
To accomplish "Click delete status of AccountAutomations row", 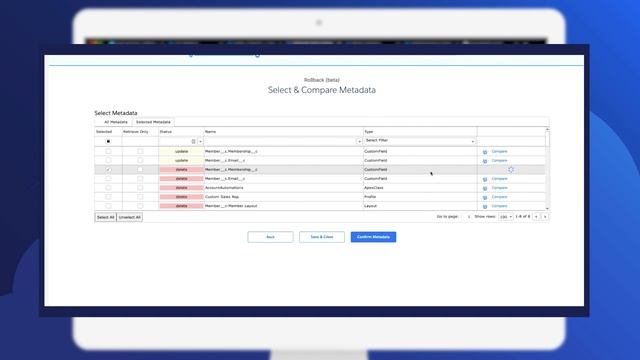I will click(181, 188).
